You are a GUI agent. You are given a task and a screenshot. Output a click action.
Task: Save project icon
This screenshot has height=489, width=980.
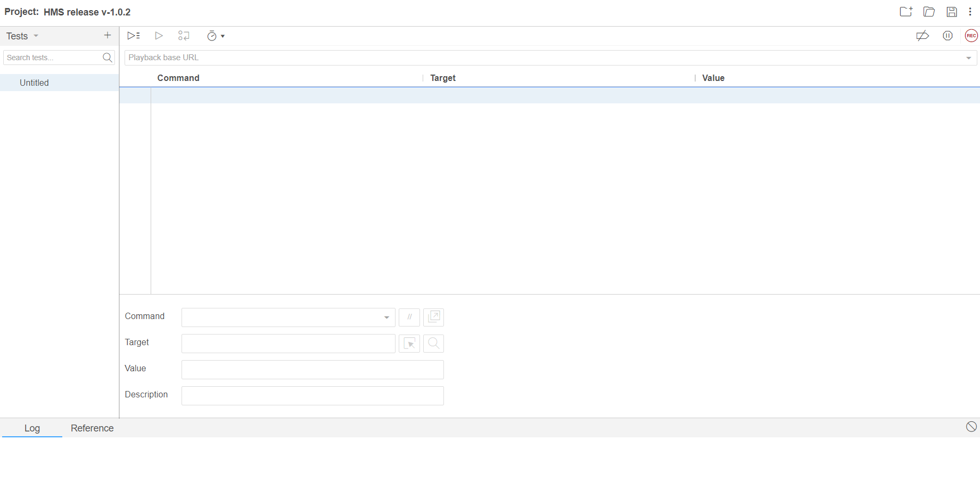tap(952, 12)
